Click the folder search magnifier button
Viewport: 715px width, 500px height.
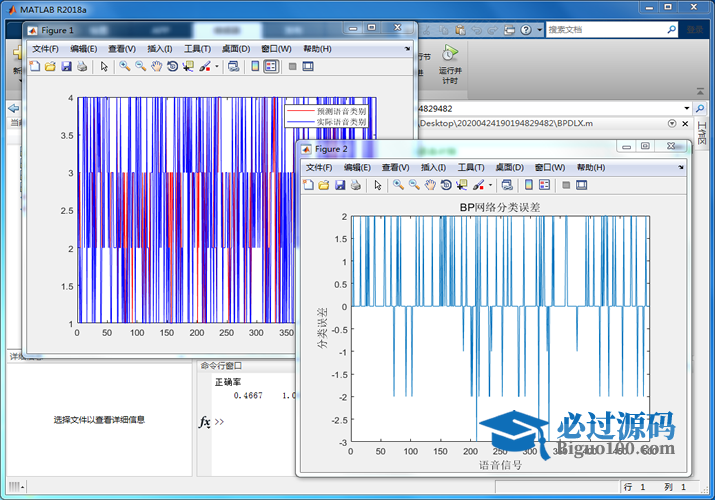click(701, 108)
